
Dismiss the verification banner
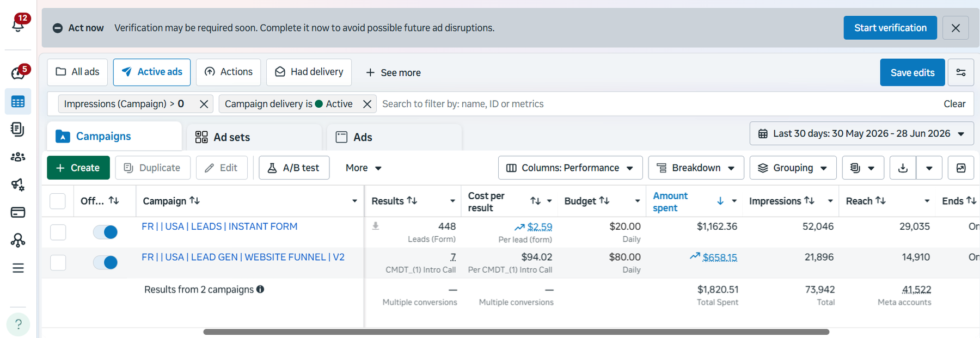click(955, 28)
